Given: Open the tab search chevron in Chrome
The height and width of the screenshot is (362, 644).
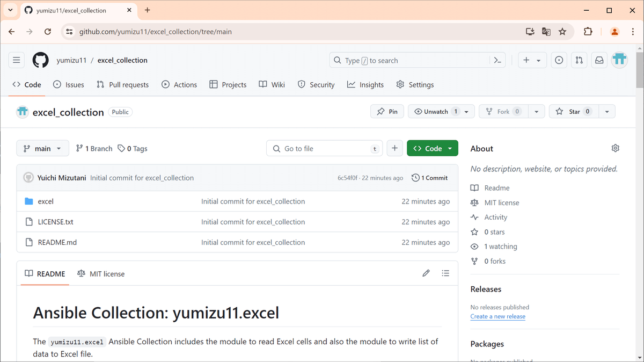Looking at the screenshot, I should point(10,10).
